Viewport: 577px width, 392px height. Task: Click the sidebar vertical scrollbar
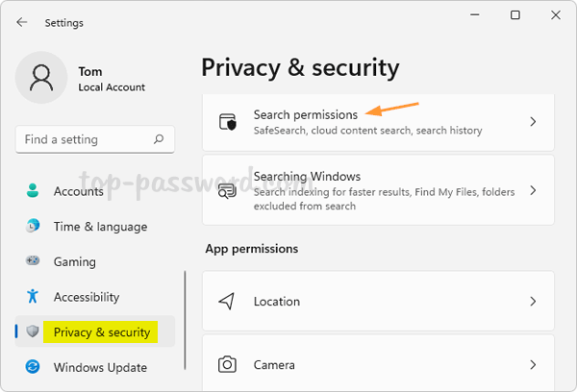[x=185, y=307]
